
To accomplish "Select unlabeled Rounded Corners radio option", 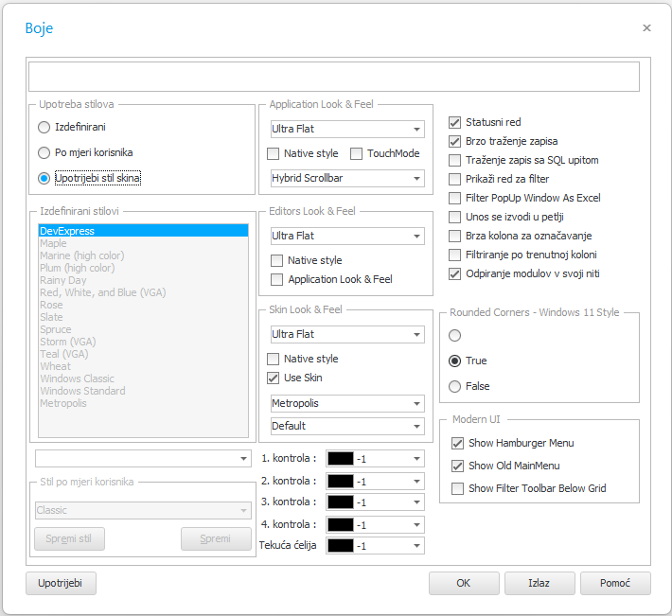I will 454,335.
